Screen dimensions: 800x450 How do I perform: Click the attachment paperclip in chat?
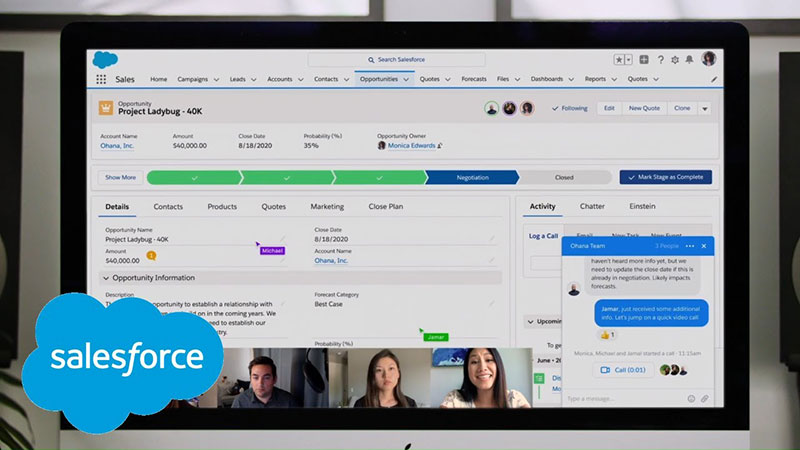point(705,398)
